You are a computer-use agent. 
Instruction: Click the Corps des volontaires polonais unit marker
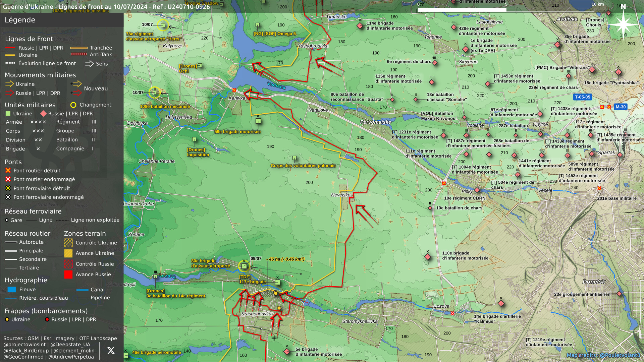pyautogui.click(x=294, y=158)
